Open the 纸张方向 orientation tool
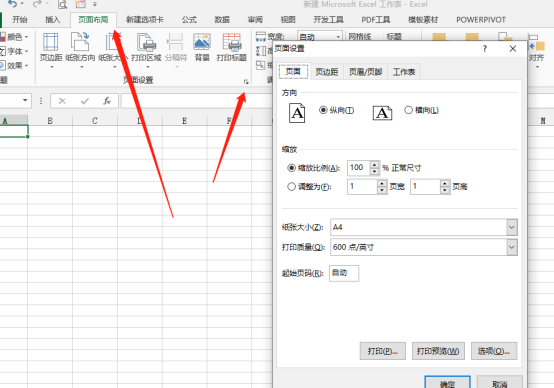 (80, 51)
